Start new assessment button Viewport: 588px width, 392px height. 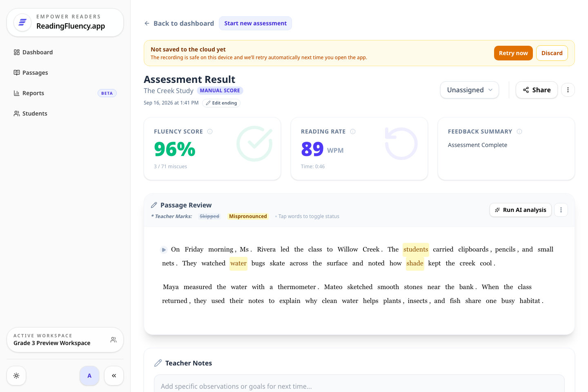point(255,23)
